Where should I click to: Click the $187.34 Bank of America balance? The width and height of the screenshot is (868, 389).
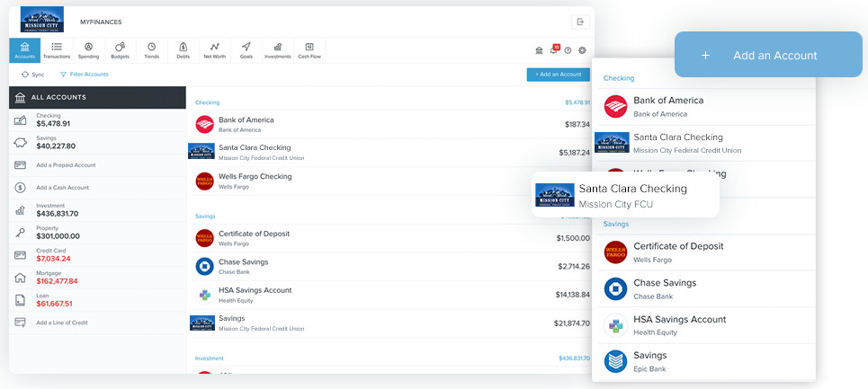tap(577, 124)
